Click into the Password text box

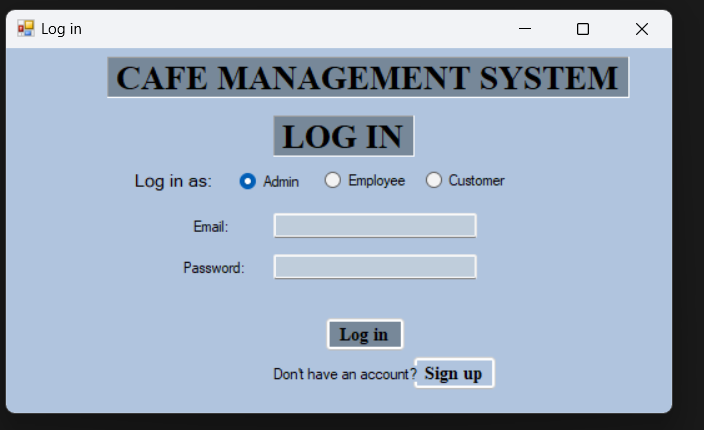[375, 267]
